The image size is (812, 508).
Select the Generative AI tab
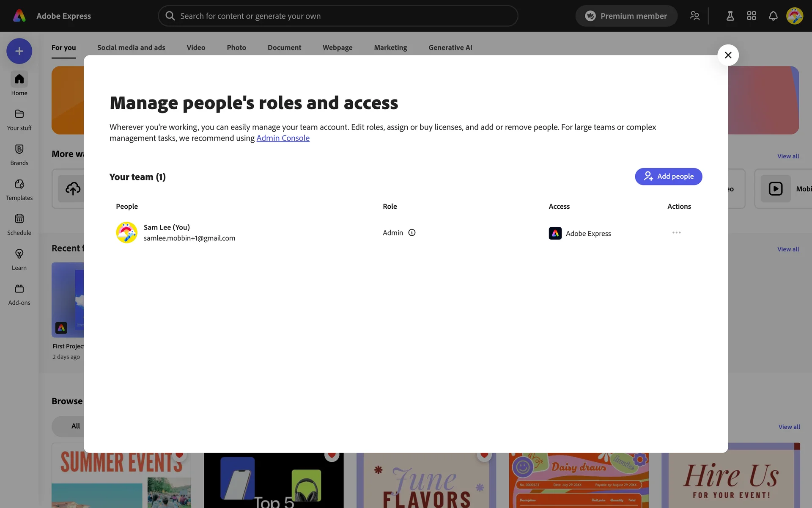450,47
